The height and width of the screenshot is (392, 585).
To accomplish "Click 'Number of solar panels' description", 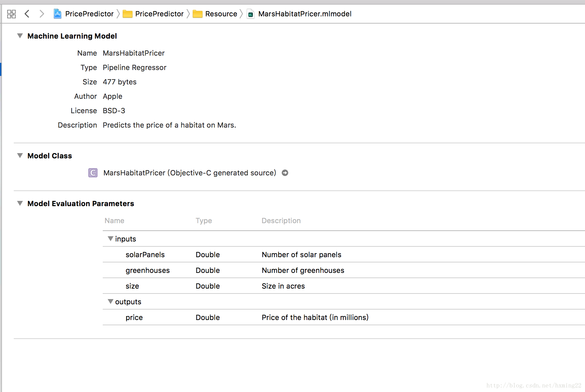I will (301, 255).
